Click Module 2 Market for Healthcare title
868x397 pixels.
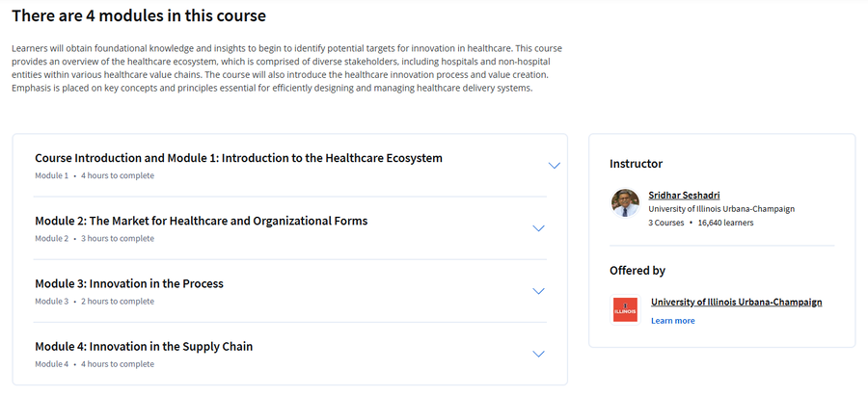pyautogui.click(x=201, y=222)
